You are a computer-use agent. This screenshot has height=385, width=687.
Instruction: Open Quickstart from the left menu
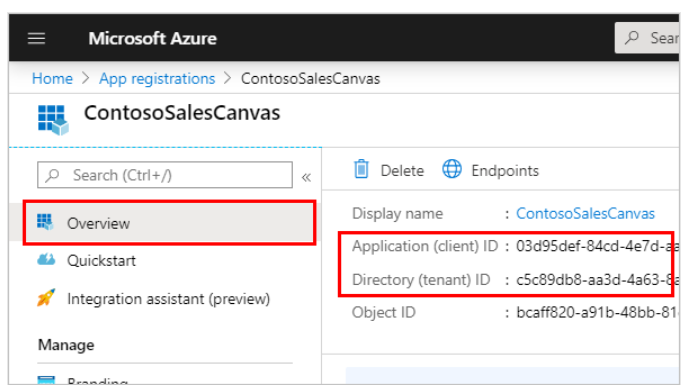pyautogui.click(x=101, y=261)
